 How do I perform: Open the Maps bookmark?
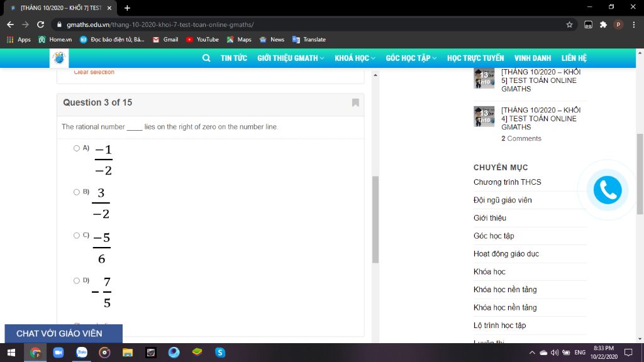[x=239, y=40]
